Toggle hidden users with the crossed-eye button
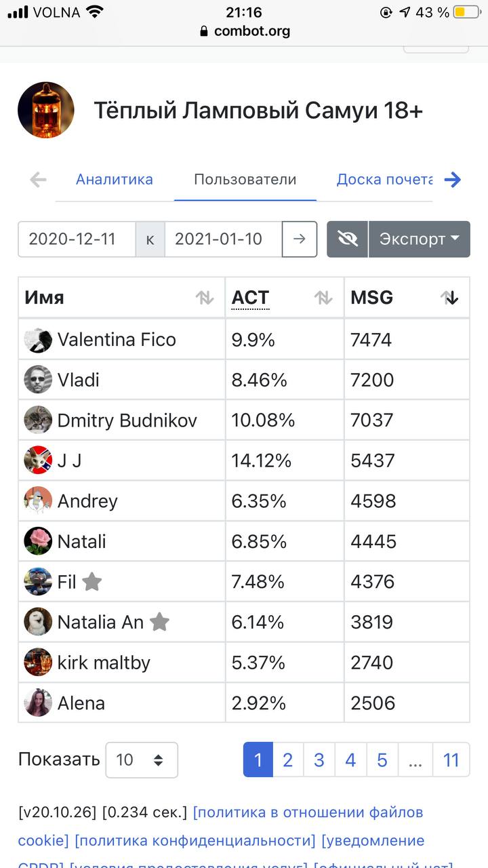This screenshot has width=488, height=868. pos(348,239)
